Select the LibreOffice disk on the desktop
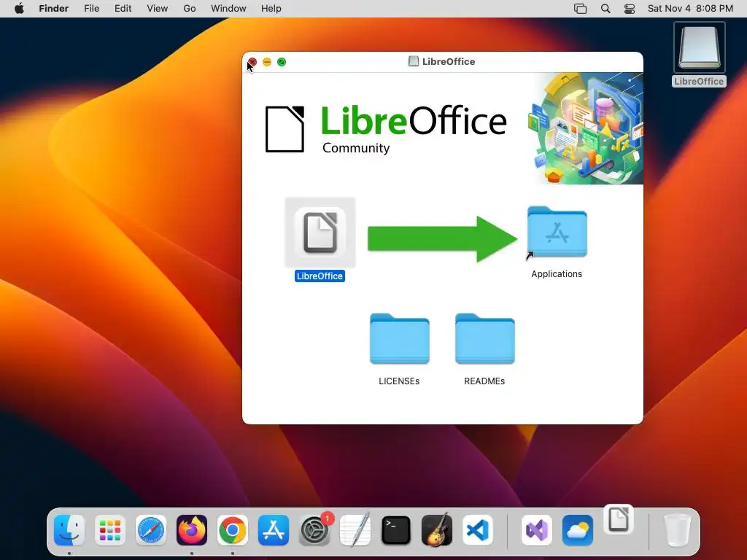The width and height of the screenshot is (747, 560). tap(700, 47)
